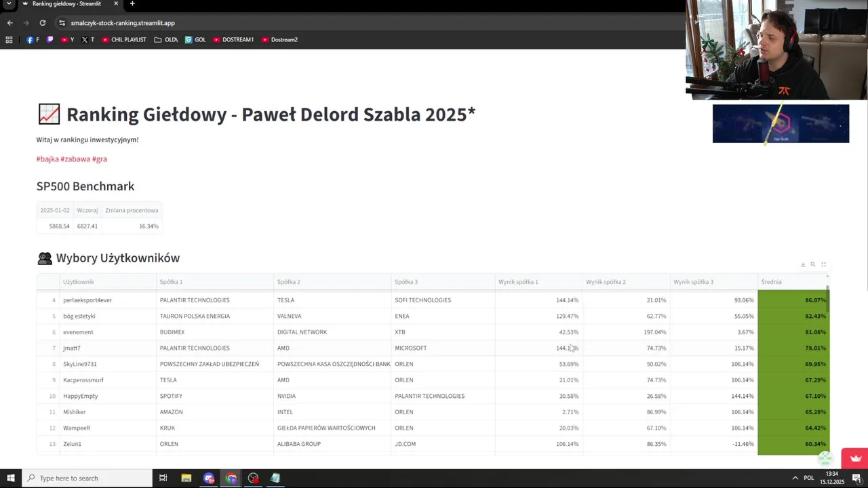Sort by Wynik spółka 3 column header
The height and width of the screenshot is (488, 868).
point(713,282)
